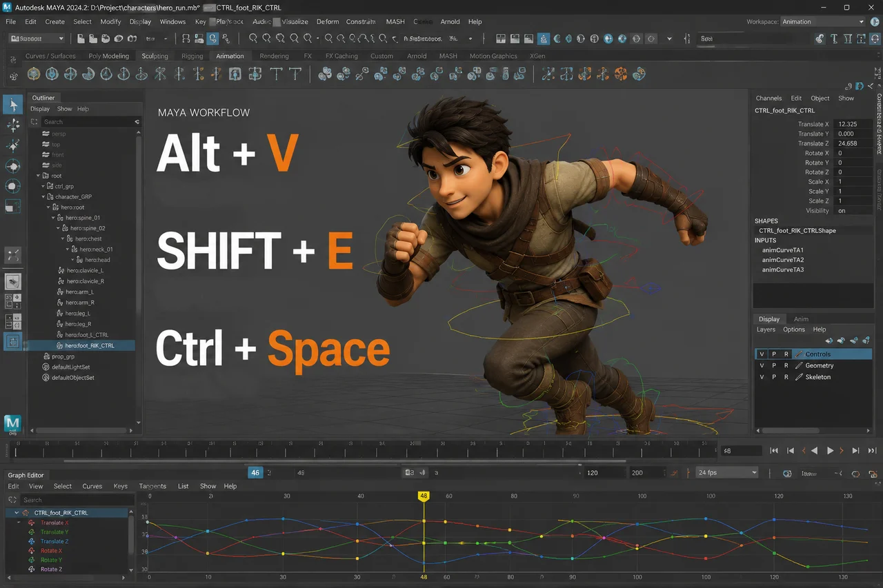The width and height of the screenshot is (883, 588).
Task: Switch to the Rigging shelf tab
Action: 192,56
